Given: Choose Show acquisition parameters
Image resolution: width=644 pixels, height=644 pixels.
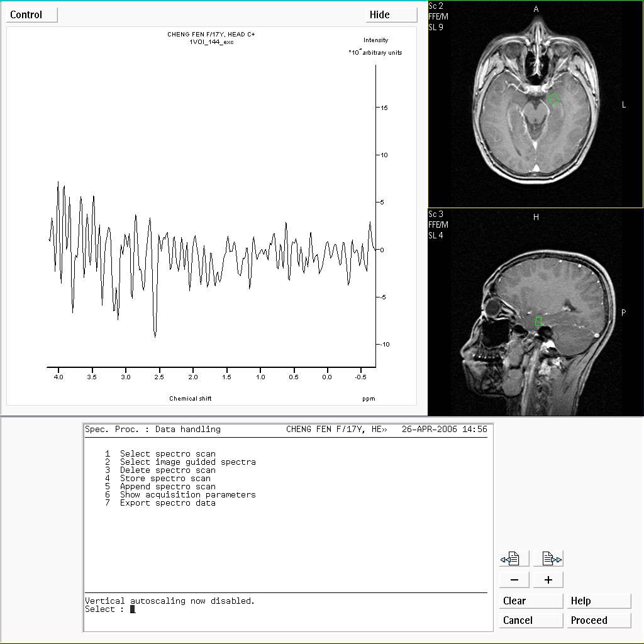Looking at the screenshot, I should click(187, 494).
